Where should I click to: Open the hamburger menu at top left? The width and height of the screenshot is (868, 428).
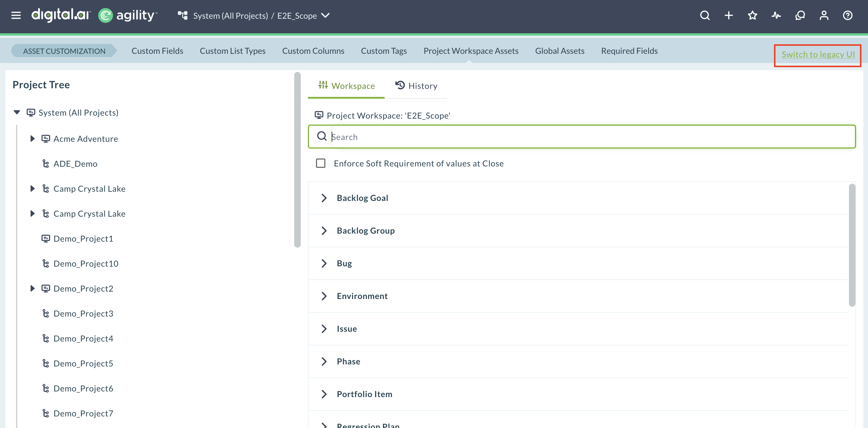[x=16, y=15]
